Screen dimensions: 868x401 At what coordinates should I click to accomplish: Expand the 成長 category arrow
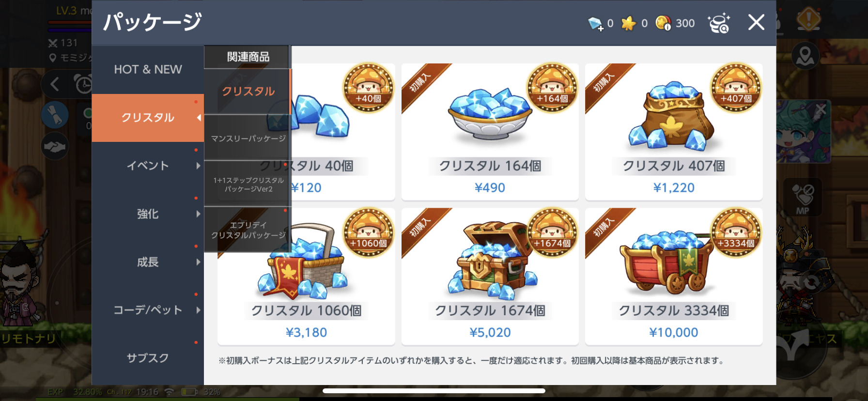[x=198, y=262]
